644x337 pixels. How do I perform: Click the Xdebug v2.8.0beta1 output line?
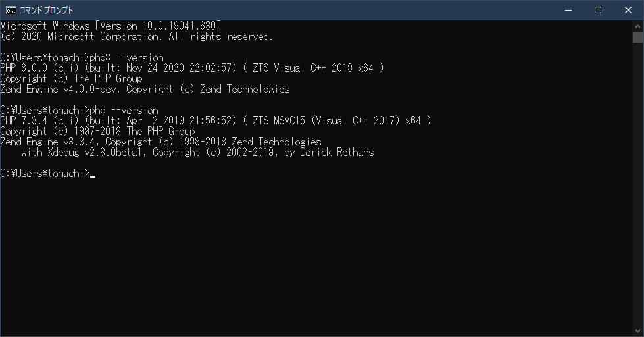tap(197, 152)
